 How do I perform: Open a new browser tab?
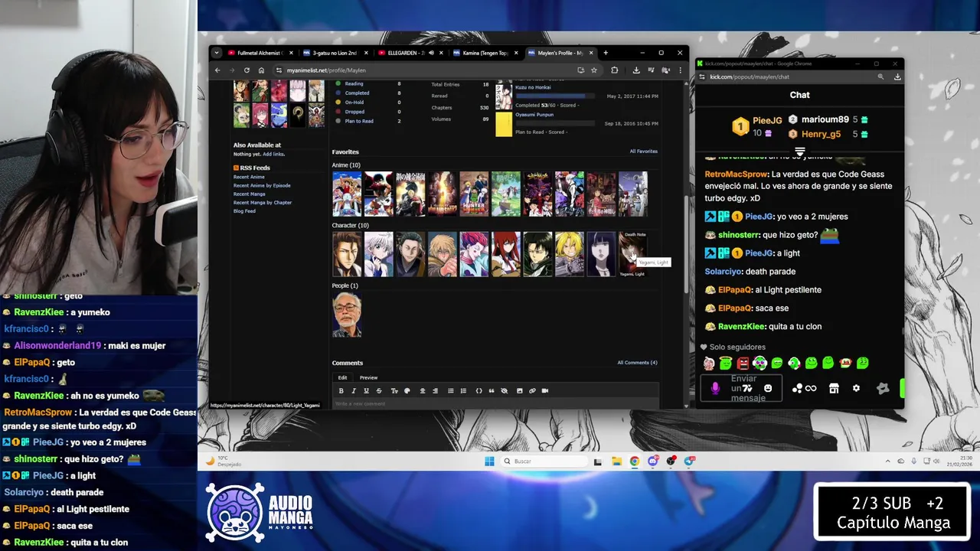(606, 53)
